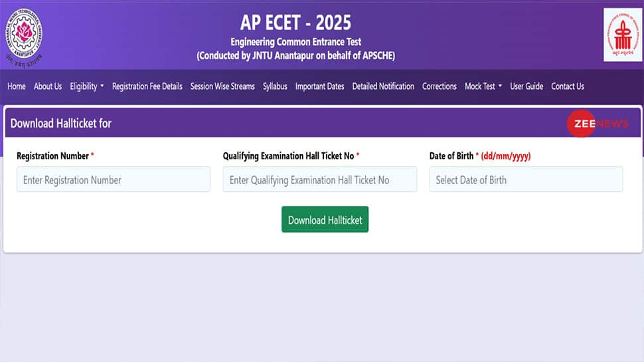Focus the Registration Number input field
The height and width of the screenshot is (362, 644).
114,179
